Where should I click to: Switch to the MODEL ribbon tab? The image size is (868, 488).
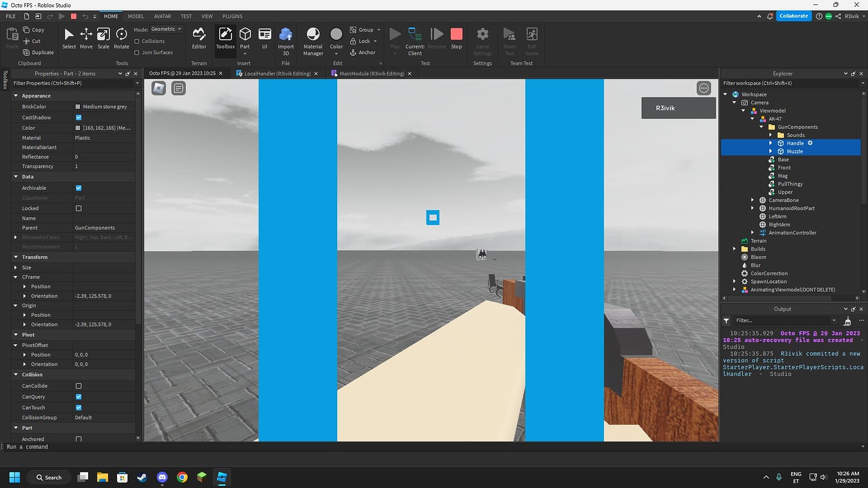(x=135, y=16)
